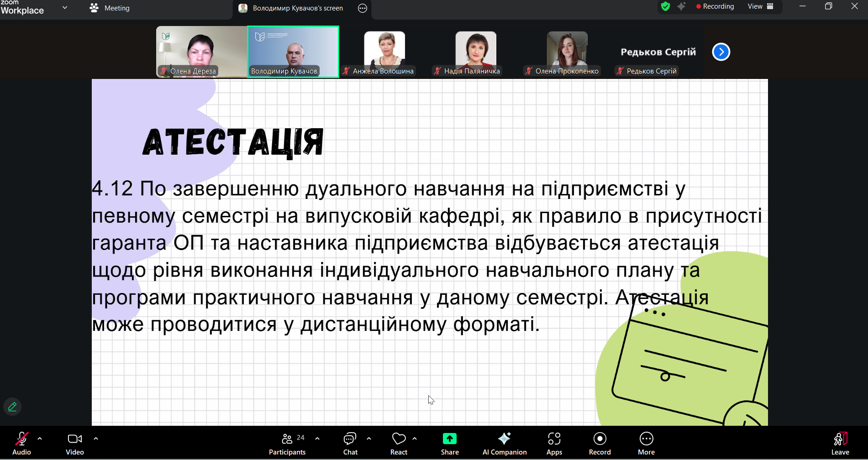
Task: Click the muted mic icon beside Олена Дереза
Action: click(x=163, y=71)
